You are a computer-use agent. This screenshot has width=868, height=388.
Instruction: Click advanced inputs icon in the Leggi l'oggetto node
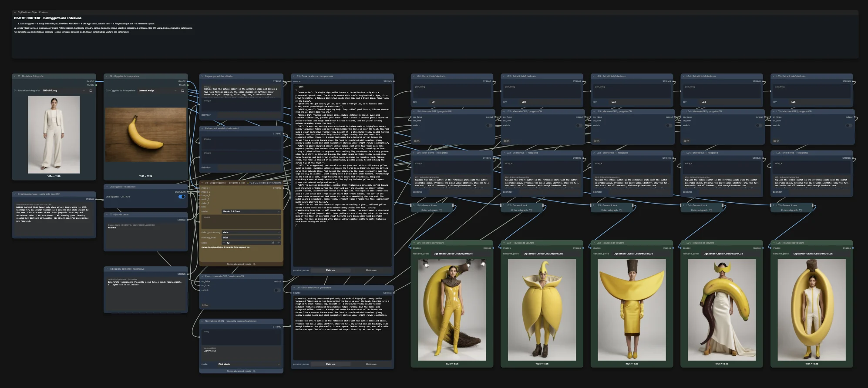tap(254, 264)
